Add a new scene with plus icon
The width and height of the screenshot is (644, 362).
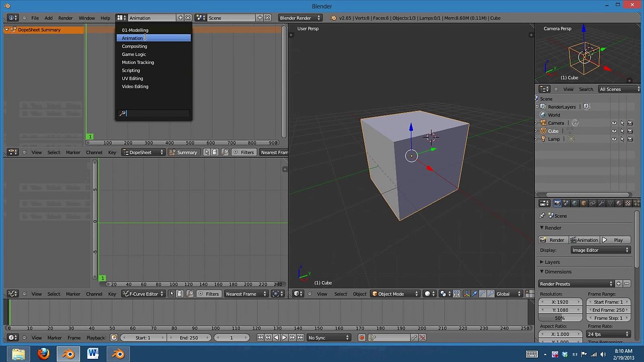(260, 18)
